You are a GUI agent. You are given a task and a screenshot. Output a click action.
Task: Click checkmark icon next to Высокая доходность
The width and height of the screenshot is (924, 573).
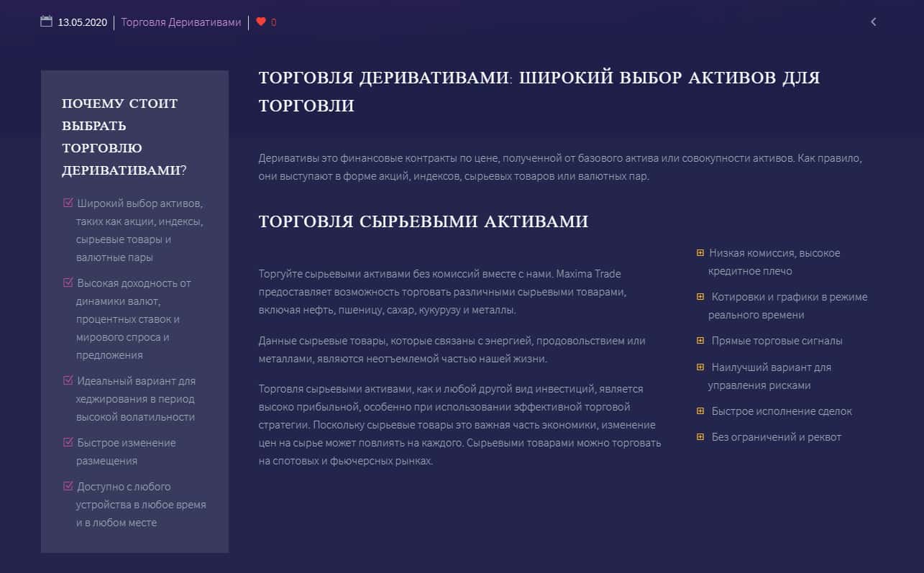click(68, 283)
